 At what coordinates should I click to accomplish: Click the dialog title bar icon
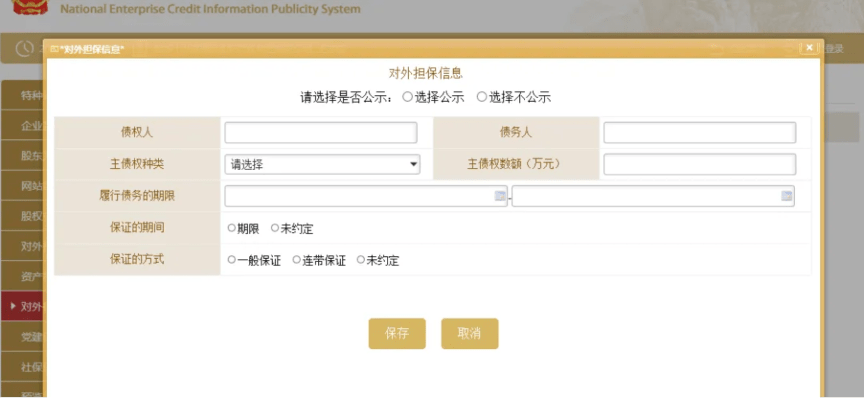pos(54,50)
